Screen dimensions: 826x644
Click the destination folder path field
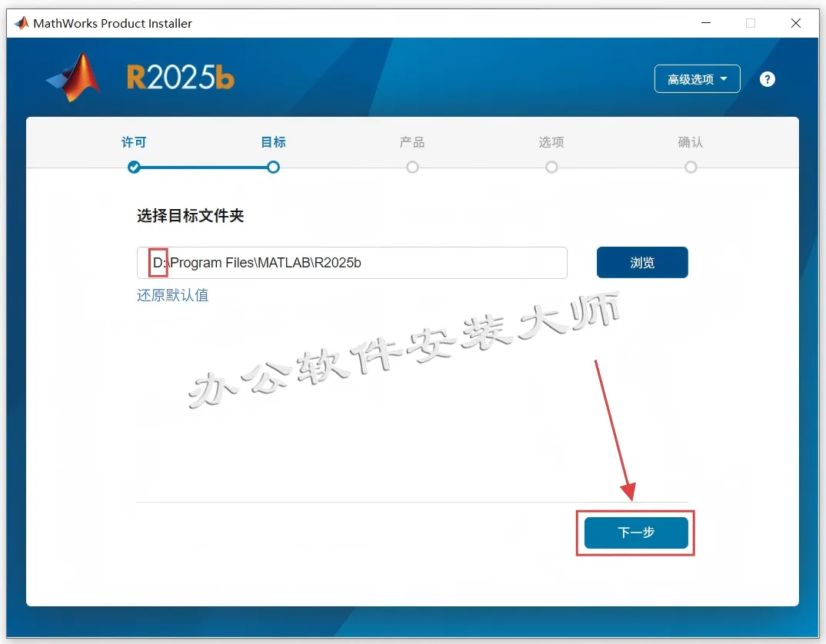(352, 262)
